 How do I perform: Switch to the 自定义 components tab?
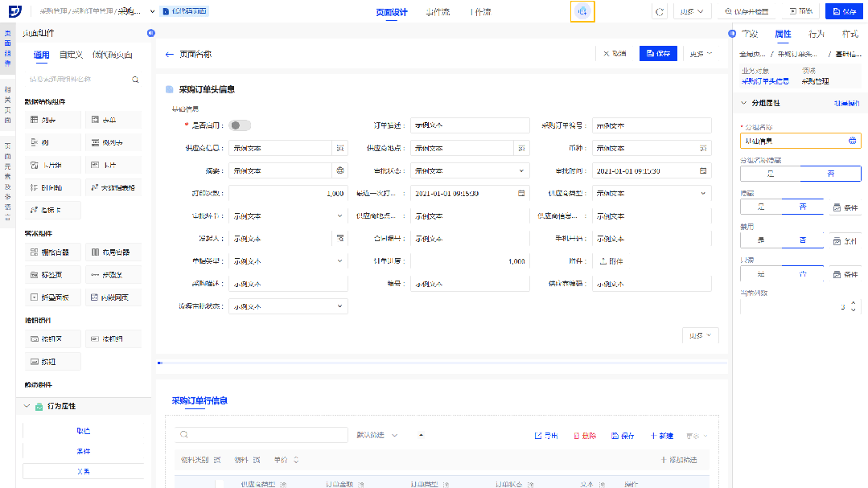tap(71, 55)
